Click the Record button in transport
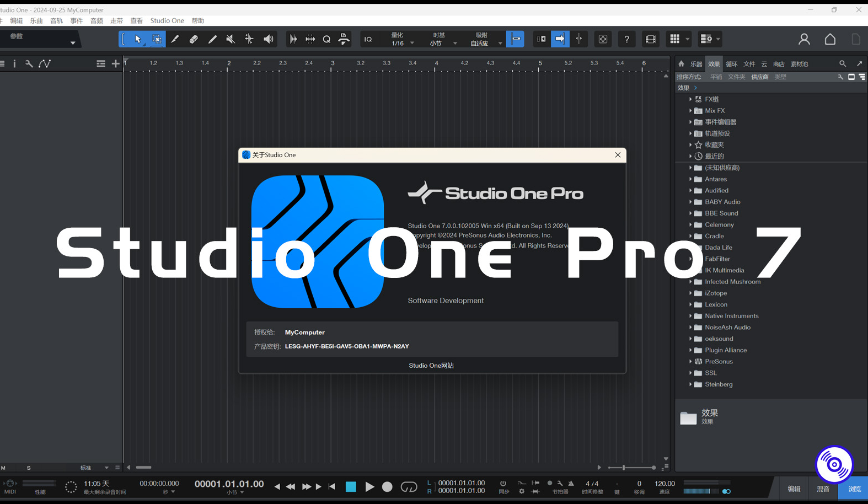This screenshot has width=868, height=504. 387,487
